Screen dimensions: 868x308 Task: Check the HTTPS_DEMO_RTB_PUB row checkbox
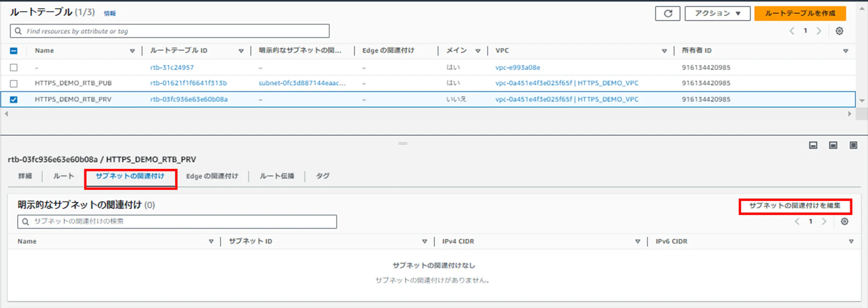click(14, 83)
